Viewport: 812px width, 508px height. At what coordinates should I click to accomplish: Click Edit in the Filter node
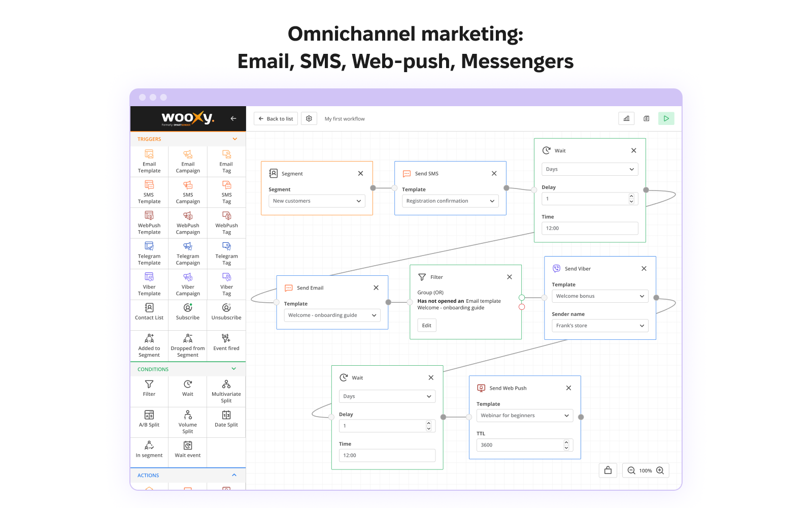[x=427, y=326]
